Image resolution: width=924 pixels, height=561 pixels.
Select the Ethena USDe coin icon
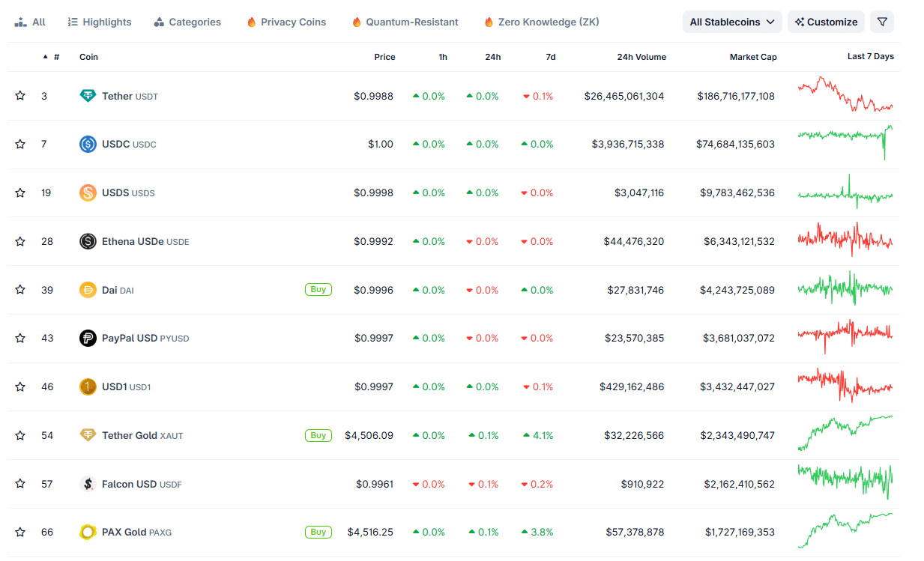tap(87, 241)
